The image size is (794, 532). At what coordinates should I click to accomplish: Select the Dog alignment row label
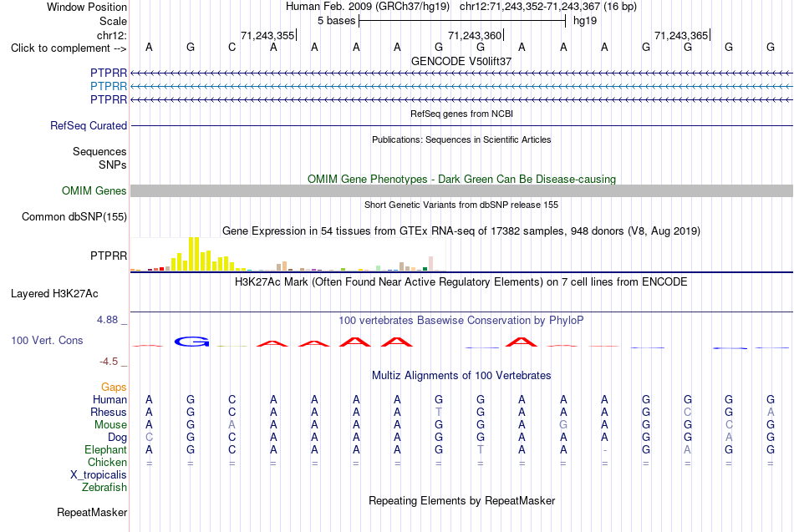click(117, 438)
